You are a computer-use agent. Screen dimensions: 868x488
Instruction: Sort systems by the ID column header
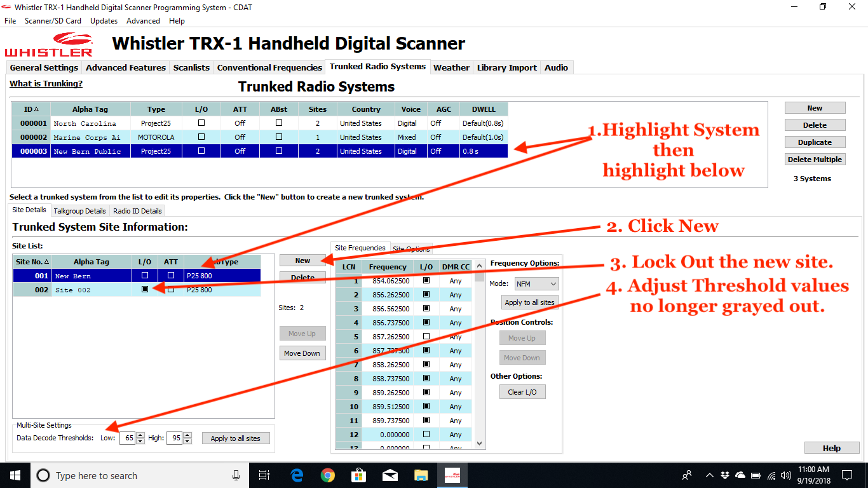click(x=31, y=109)
